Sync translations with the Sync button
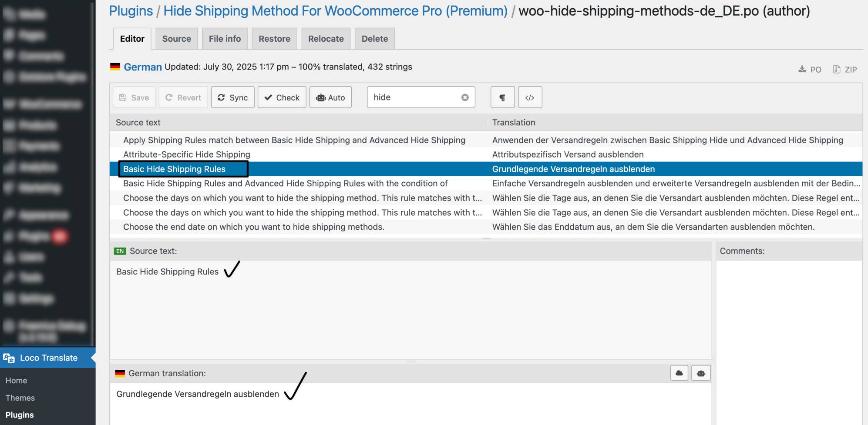 (x=233, y=97)
